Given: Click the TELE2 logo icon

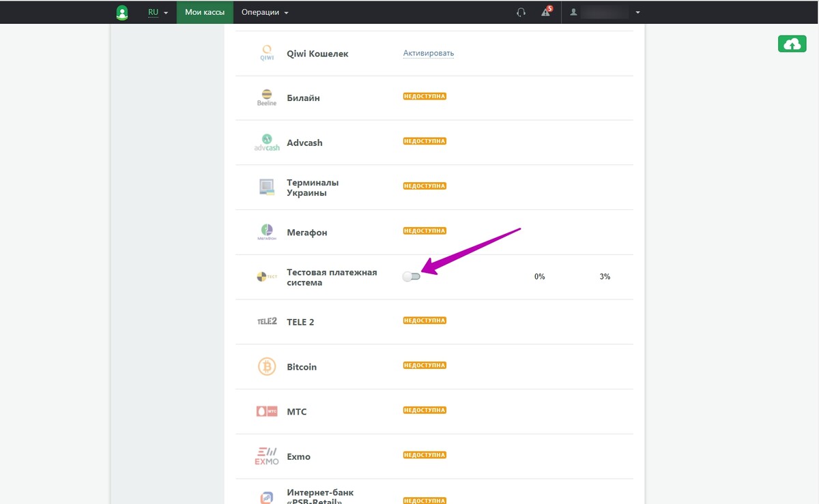Looking at the screenshot, I should click(267, 322).
